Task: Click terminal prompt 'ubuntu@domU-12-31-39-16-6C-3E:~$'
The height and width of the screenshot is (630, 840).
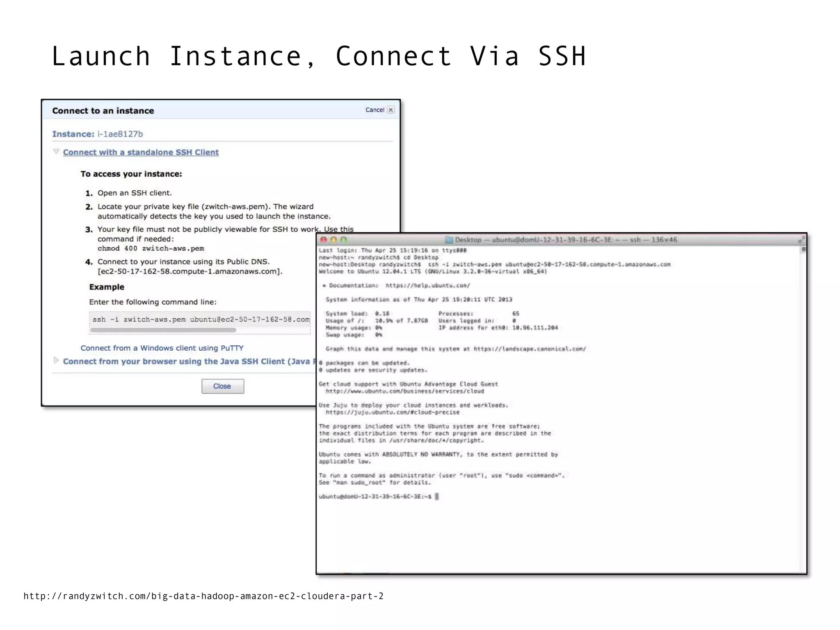Action: point(375,497)
